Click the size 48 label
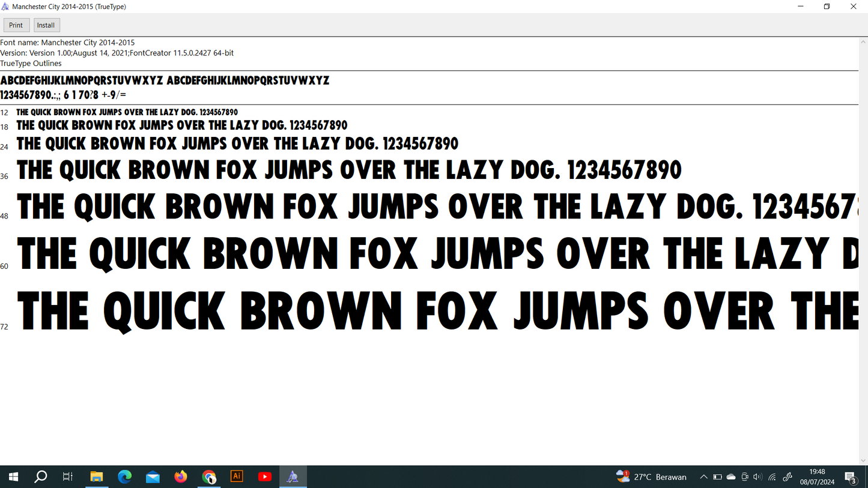 click(x=4, y=216)
